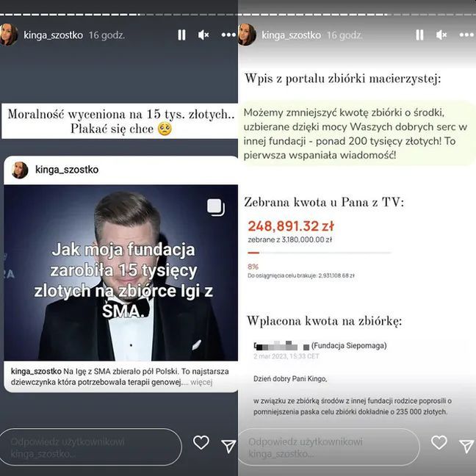Click the reply field on right story
The height and width of the screenshot is (476, 476).
coord(329,447)
